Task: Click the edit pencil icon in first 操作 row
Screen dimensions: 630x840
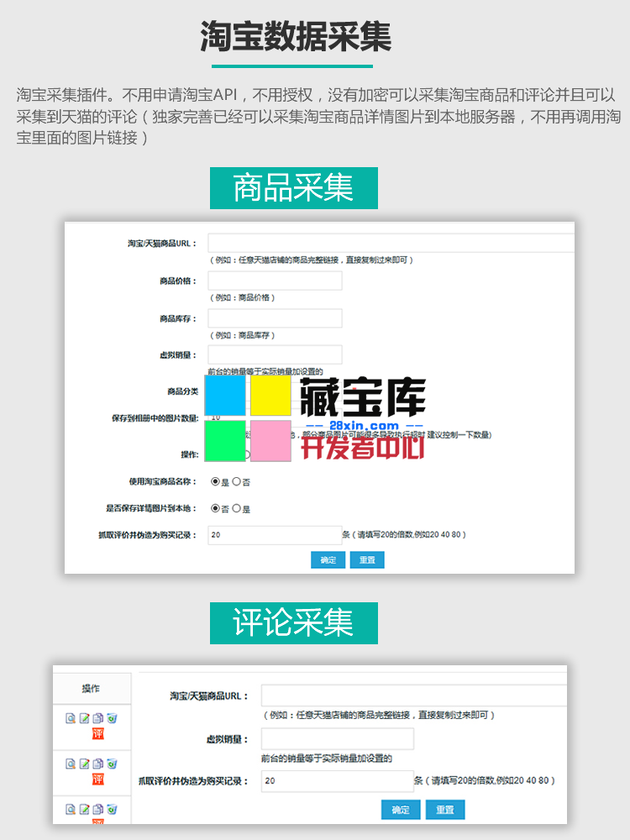Action: click(84, 718)
